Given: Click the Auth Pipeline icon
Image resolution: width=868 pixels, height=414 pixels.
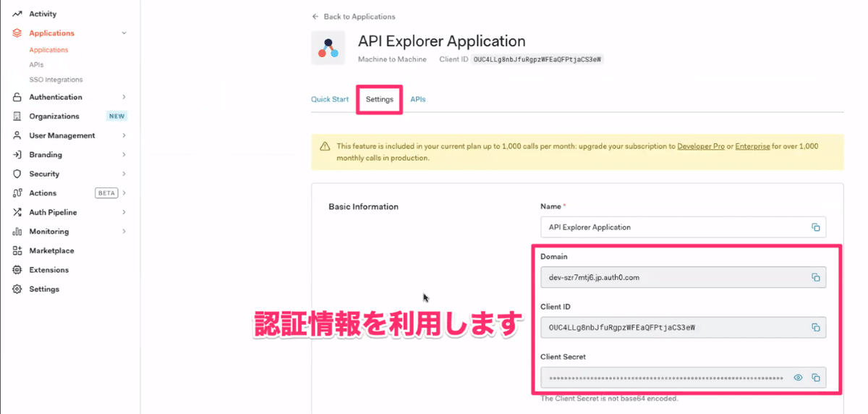Looking at the screenshot, I should pyautogui.click(x=17, y=212).
